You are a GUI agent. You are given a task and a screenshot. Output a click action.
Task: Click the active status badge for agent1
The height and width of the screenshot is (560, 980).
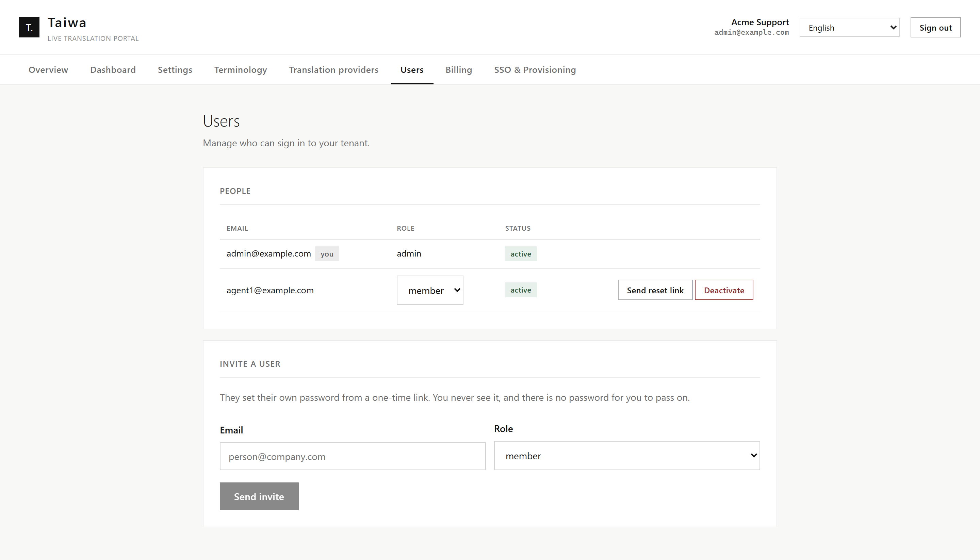click(x=521, y=290)
